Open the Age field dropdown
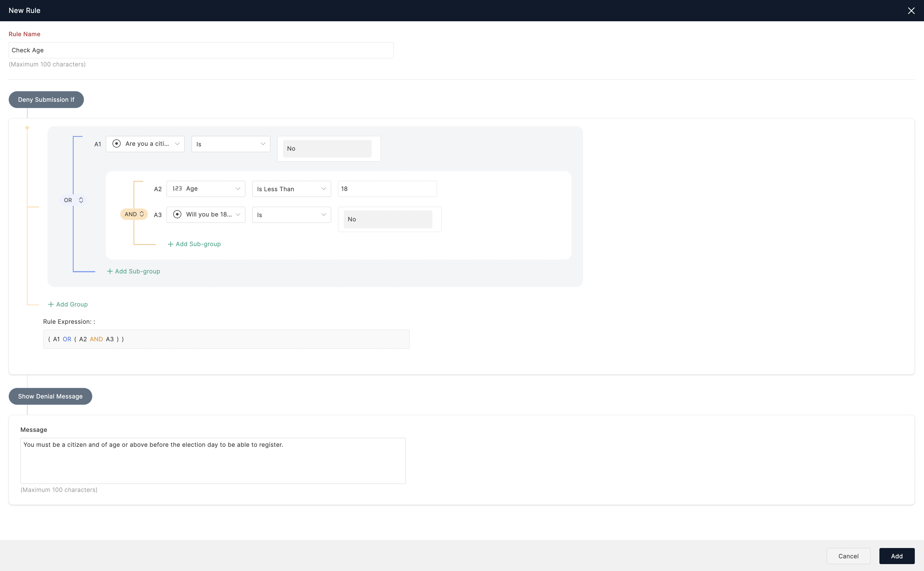 (x=206, y=188)
